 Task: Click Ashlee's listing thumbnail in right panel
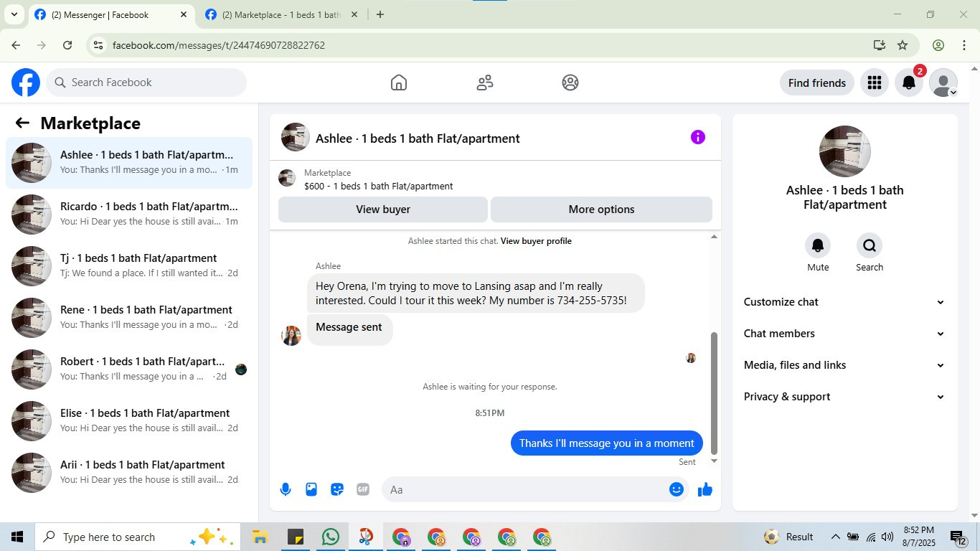(845, 151)
